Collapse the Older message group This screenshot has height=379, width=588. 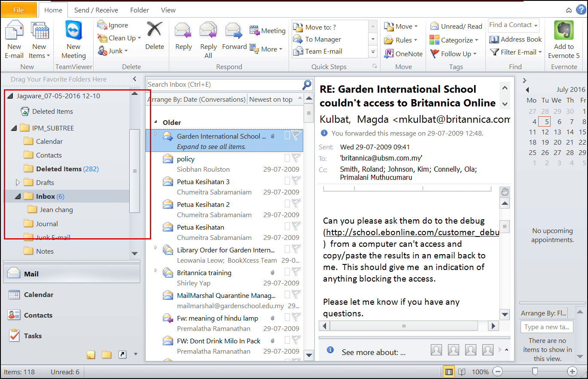point(155,123)
